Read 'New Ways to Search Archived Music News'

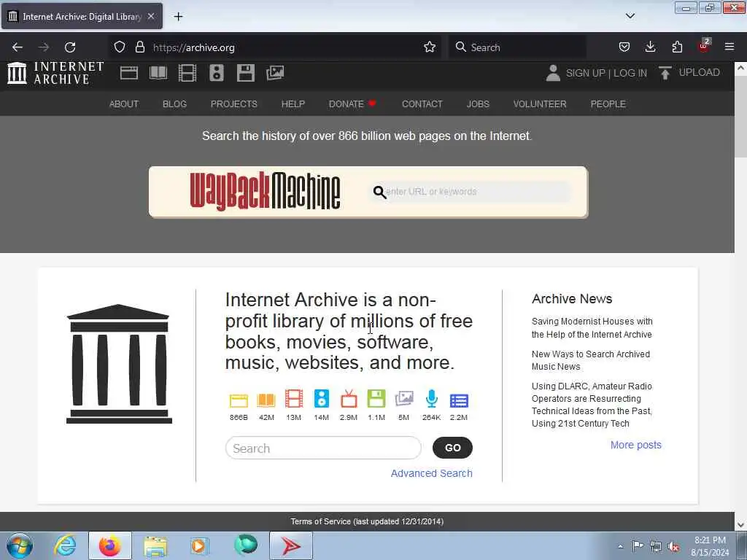coord(591,360)
